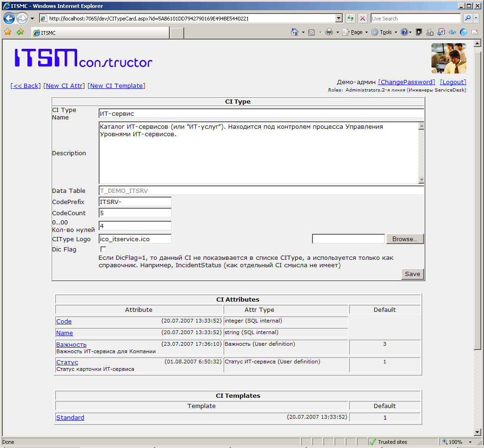Click the CodePrefix field ITSRV-
The width and height of the screenshot is (484, 448).
tap(135, 202)
